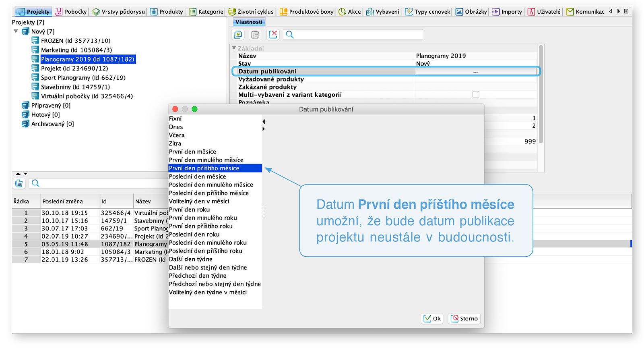Open the Životní cyklus tab
Image resolution: width=644 pixels, height=353 pixels.
point(251,12)
